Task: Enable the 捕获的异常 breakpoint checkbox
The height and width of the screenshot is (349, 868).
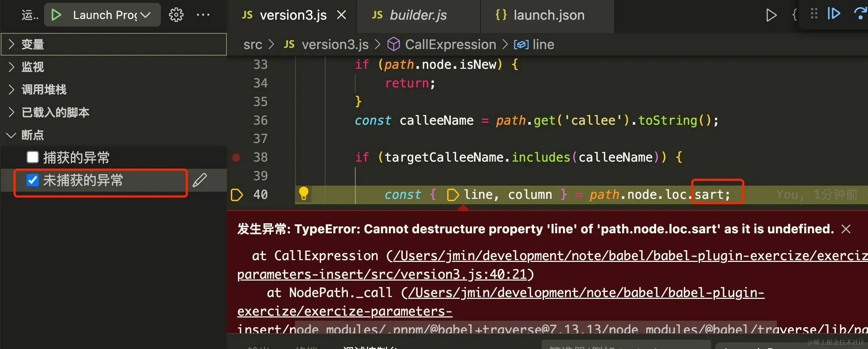Action: [x=33, y=157]
